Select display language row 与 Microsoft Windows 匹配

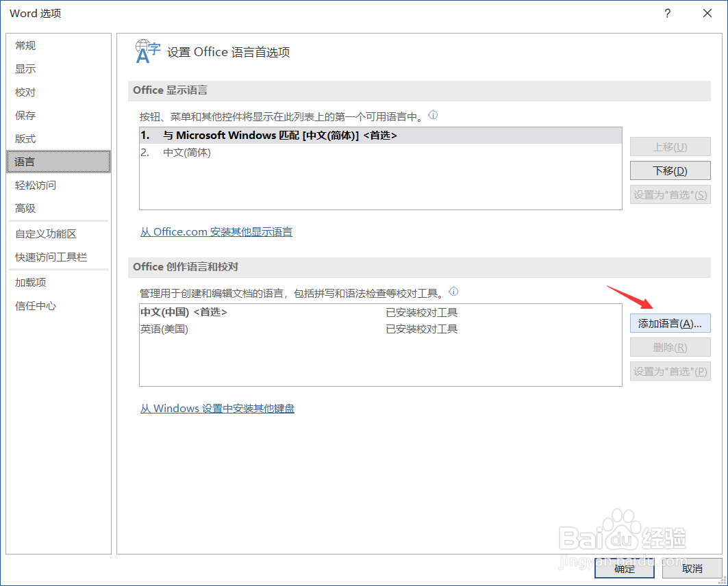pyautogui.click(x=380, y=136)
